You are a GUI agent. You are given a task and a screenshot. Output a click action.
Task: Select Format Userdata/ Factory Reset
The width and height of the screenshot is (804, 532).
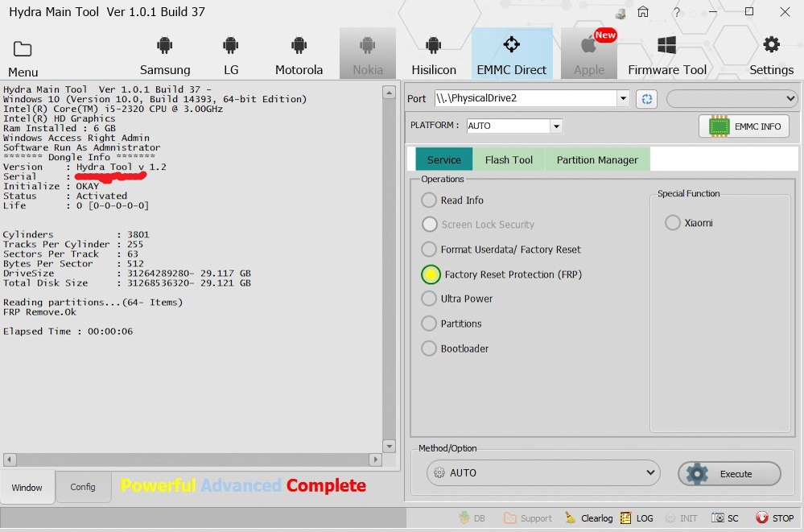(x=429, y=250)
